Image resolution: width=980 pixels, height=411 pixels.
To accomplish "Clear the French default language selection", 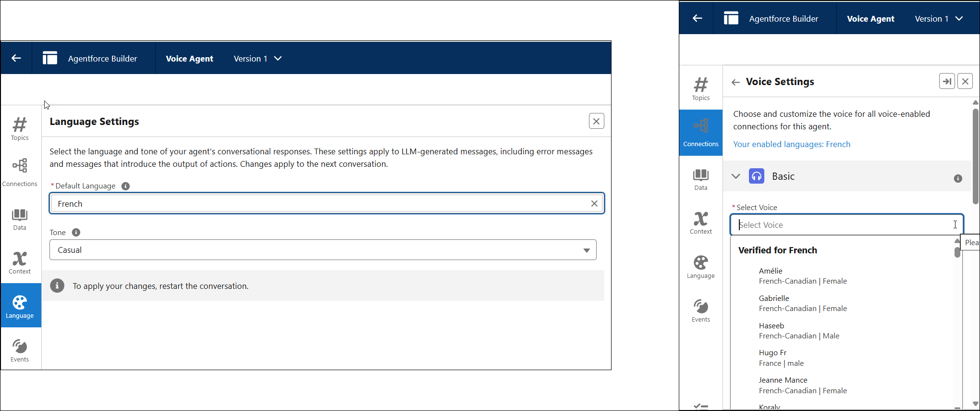I will click(594, 203).
